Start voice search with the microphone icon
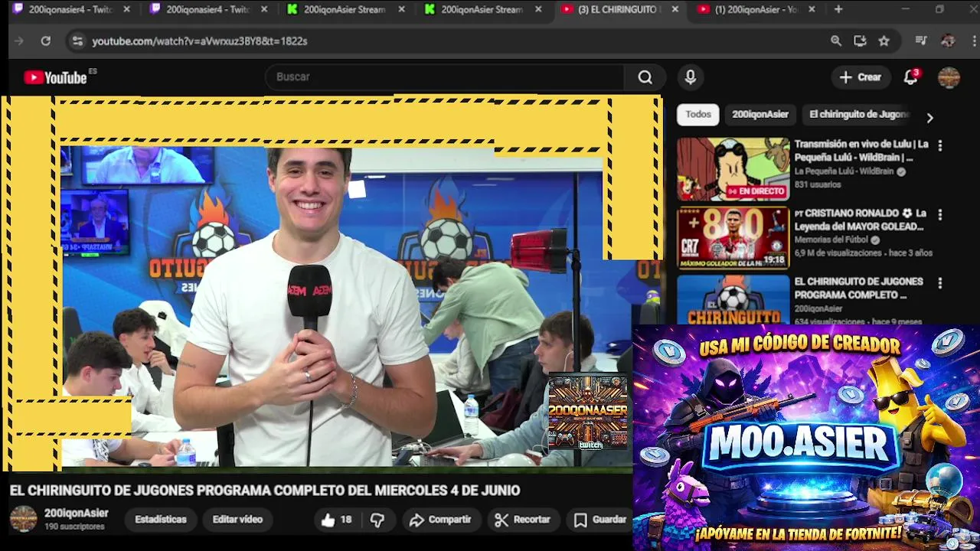This screenshot has height=551, width=980. 691,77
